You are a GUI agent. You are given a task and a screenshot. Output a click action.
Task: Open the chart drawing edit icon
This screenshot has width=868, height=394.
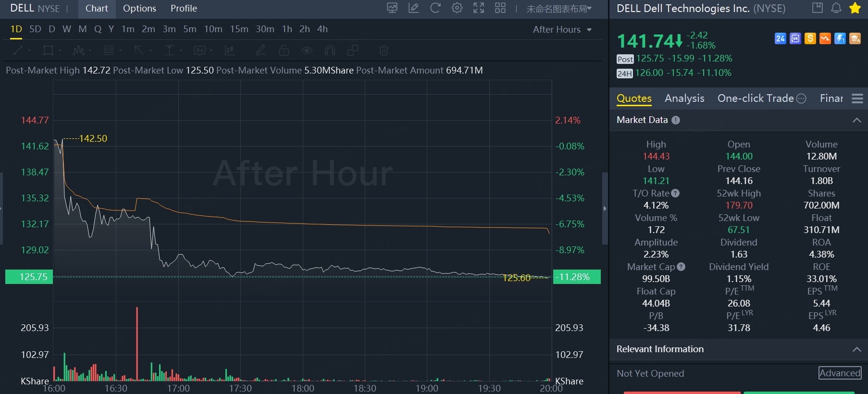[x=413, y=8]
